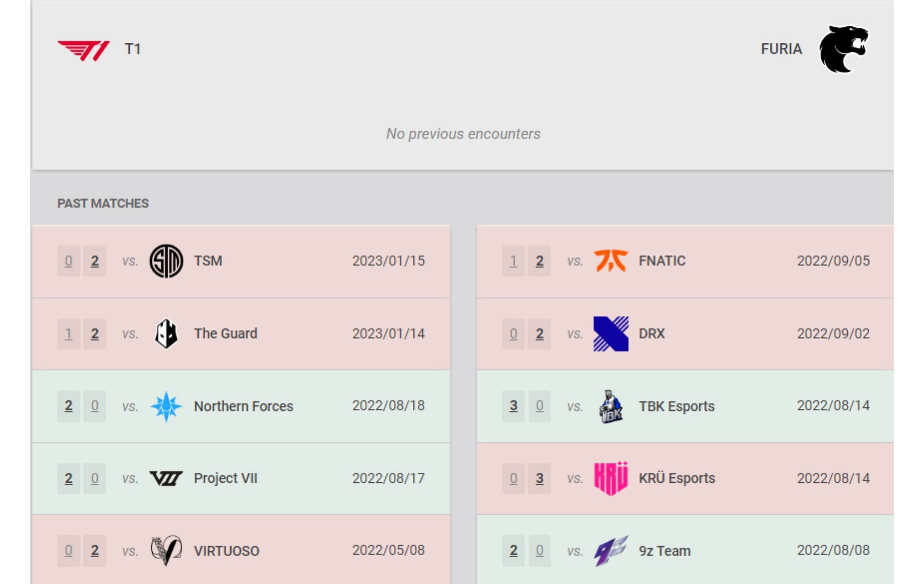The height and width of the screenshot is (584, 924).
Task: Click KRÜ Esports team name
Action: (x=677, y=478)
